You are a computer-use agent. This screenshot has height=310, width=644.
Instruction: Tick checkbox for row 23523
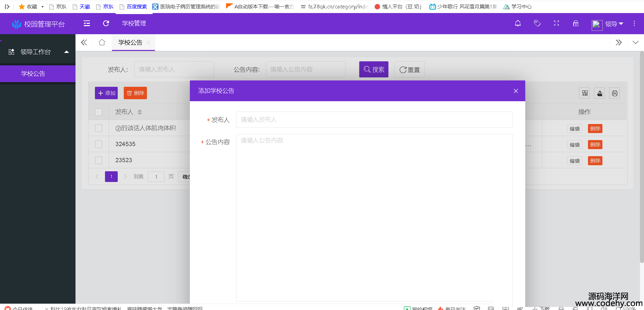(x=99, y=160)
